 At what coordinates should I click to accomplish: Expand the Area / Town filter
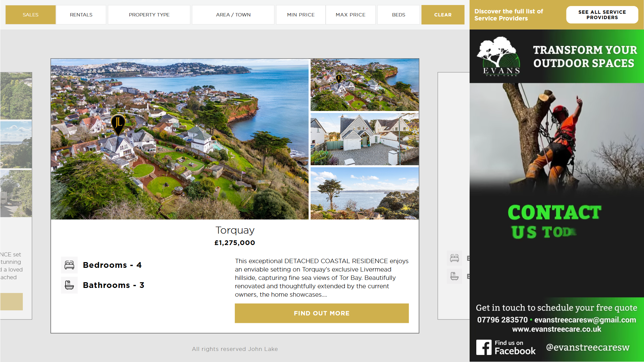click(x=233, y=15)
